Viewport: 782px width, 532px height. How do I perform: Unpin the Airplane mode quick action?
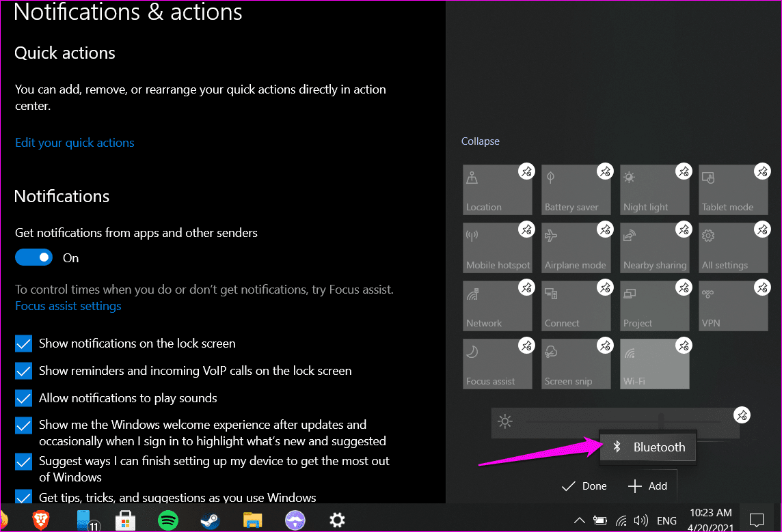click(x=605, y=229)
